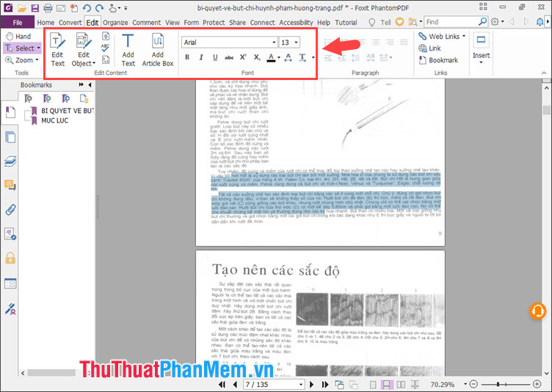
Task: Go to the previous page
Action: (235, 384)
